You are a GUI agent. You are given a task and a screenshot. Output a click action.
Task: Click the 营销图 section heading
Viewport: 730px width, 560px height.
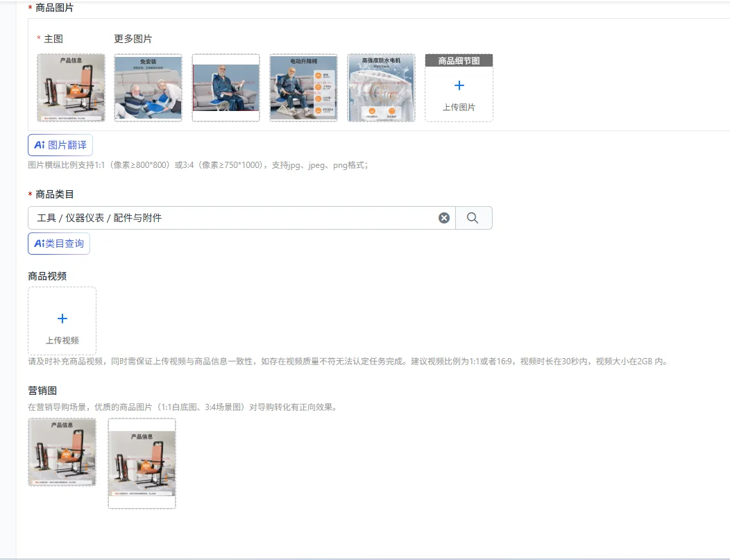(42, 391)
